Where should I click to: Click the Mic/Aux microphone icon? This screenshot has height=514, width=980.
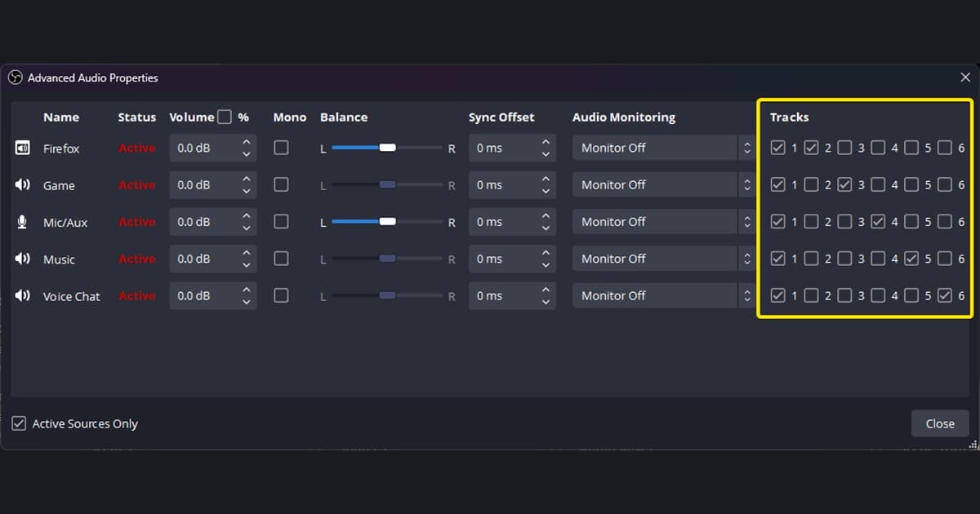[x=23, y=222]
